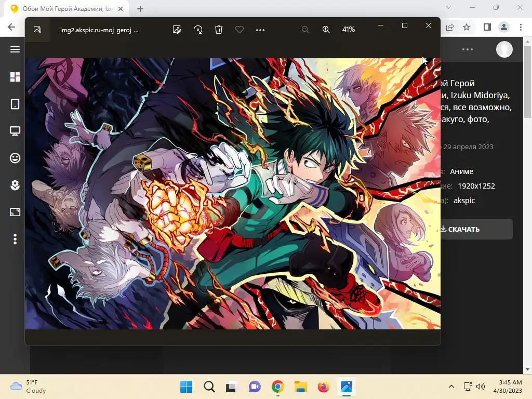
Task: Open a new Chrome tab
Action: pos(140,9)
